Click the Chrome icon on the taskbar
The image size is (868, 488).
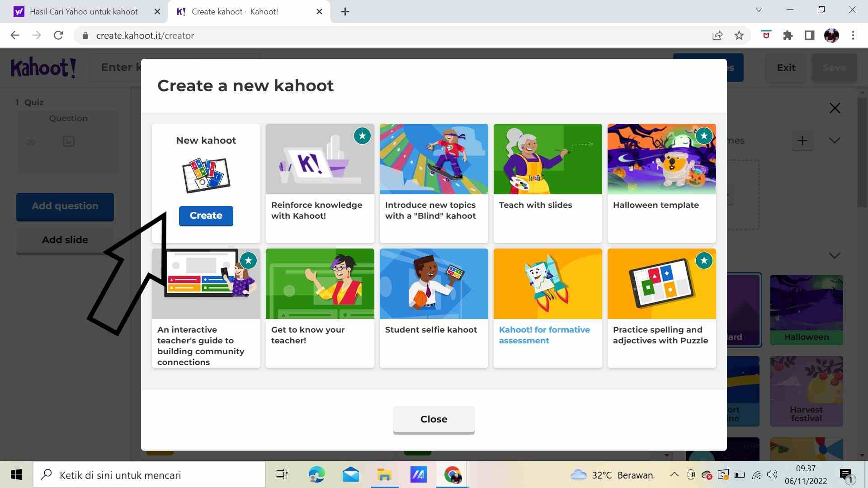[x=453, y=475]
